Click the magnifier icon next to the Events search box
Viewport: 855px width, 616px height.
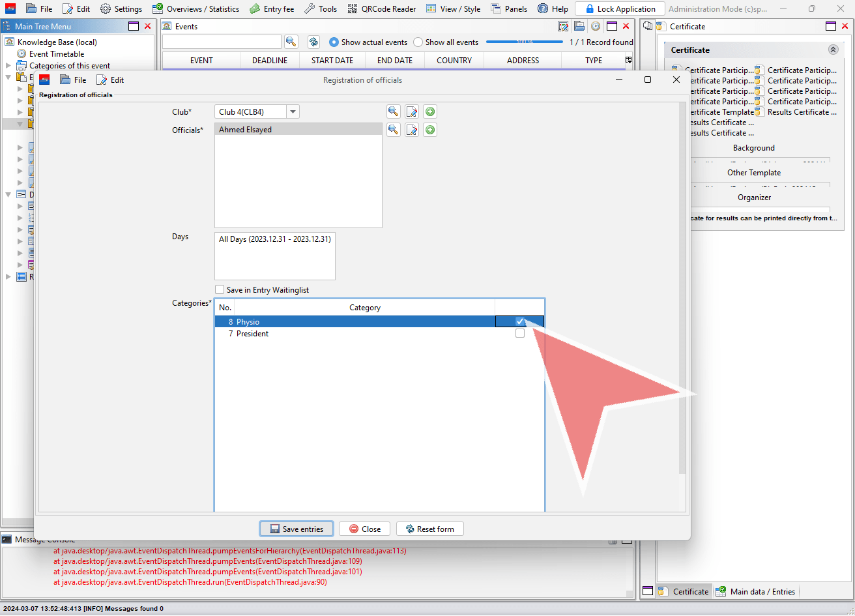[291, 42]
